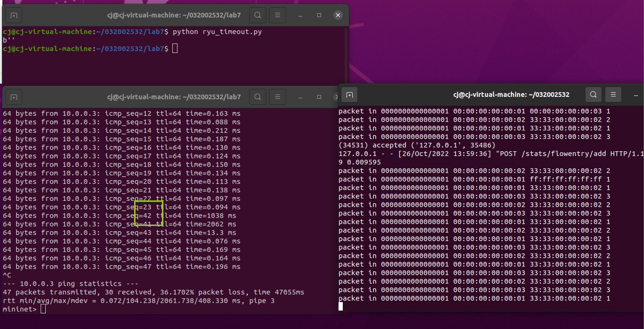
Task: Click the ping line showing time=1038 ms
Action: [x=119, y=216]
